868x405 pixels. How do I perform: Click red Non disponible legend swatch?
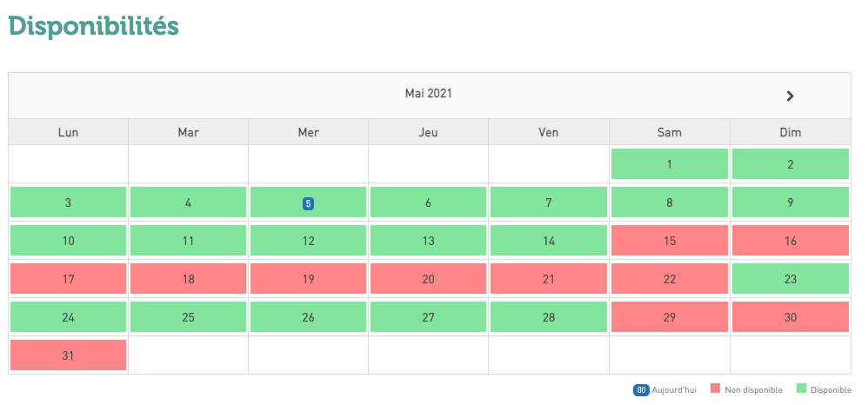pyautogui.click(x=716, y=390)
